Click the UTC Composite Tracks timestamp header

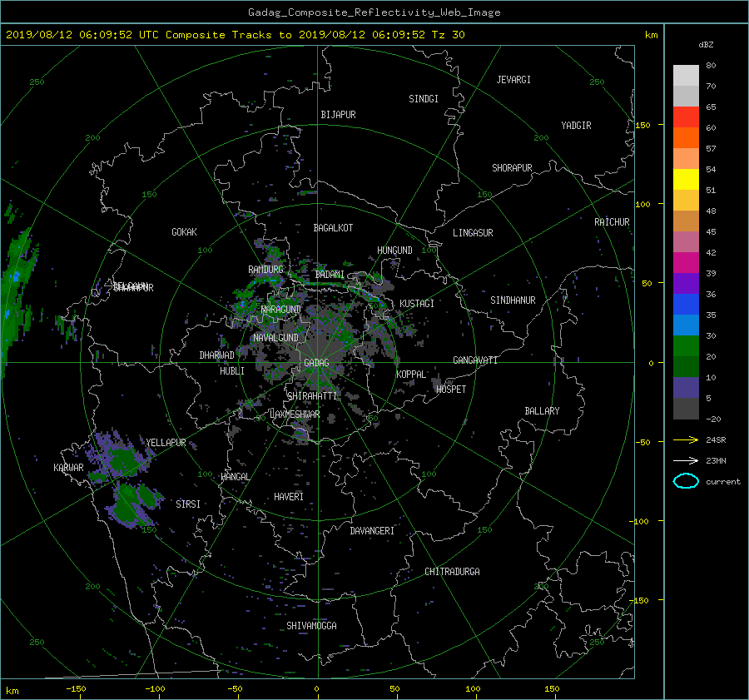point(235,35)
